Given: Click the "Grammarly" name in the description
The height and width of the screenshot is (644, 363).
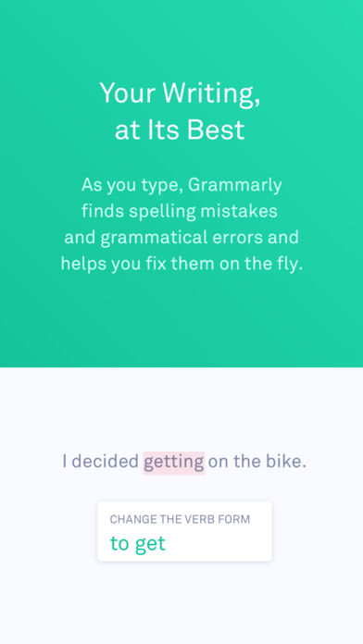Looking at the screenshot, I should pyautogui.click(x=235, y=186).
